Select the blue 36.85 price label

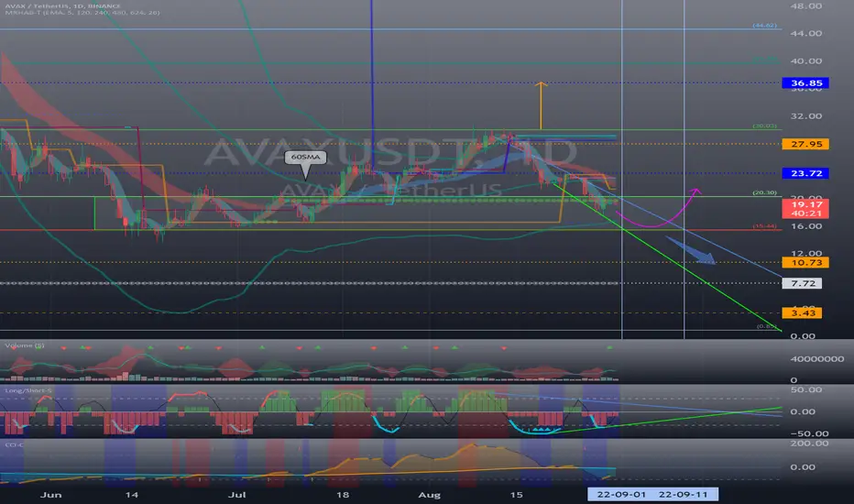pos(805,82)
